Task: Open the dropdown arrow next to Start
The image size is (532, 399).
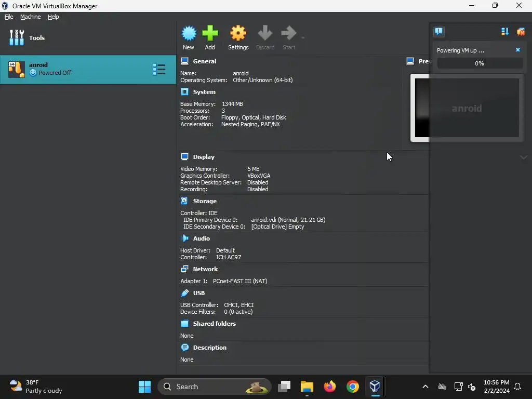Action: click(303, 37)
